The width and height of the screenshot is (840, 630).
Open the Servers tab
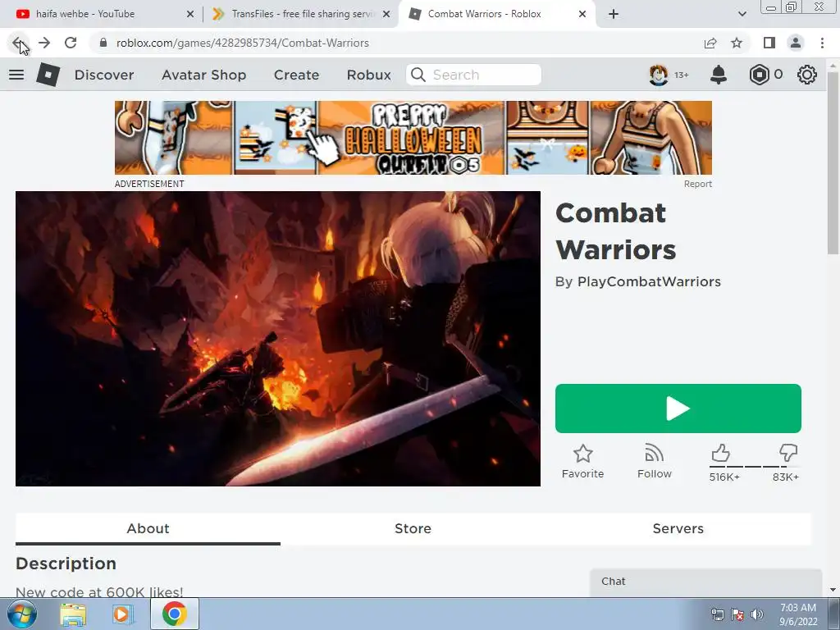[678, 529]
